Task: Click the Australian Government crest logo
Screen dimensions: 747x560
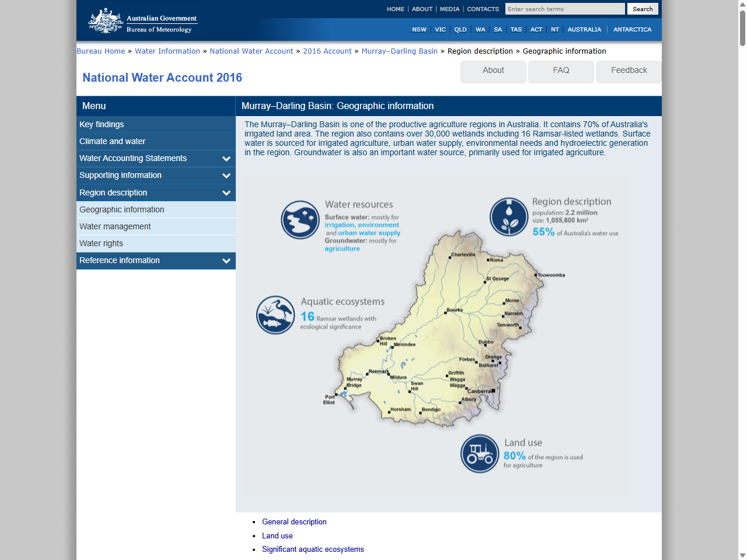Action: pyautogui.click(x=106, y=21)
